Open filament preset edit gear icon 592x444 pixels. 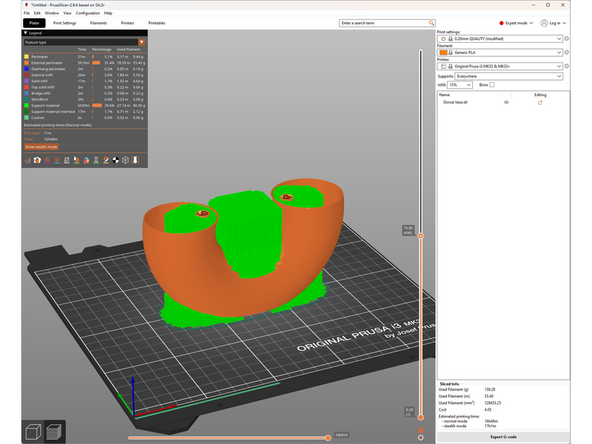coord(567,52)
